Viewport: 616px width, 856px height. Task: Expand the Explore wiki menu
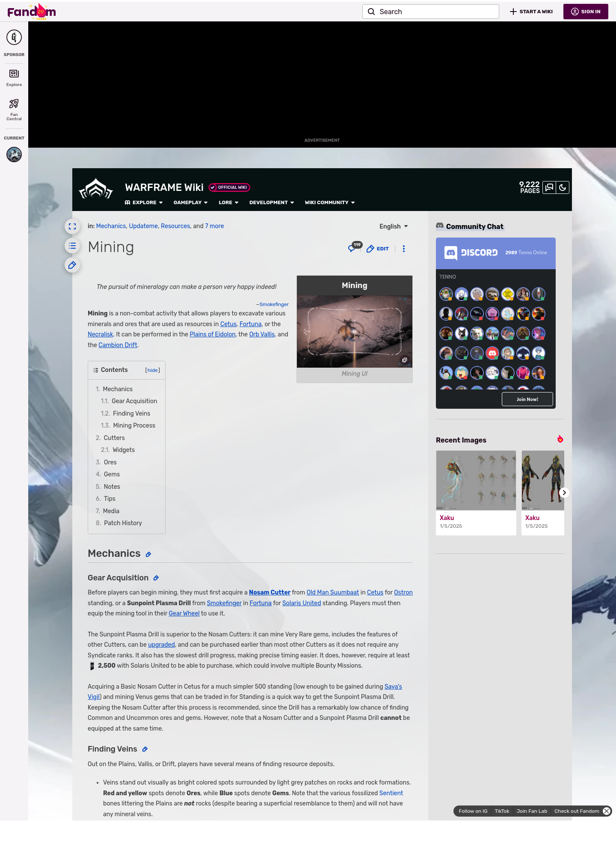click(144, 202)
